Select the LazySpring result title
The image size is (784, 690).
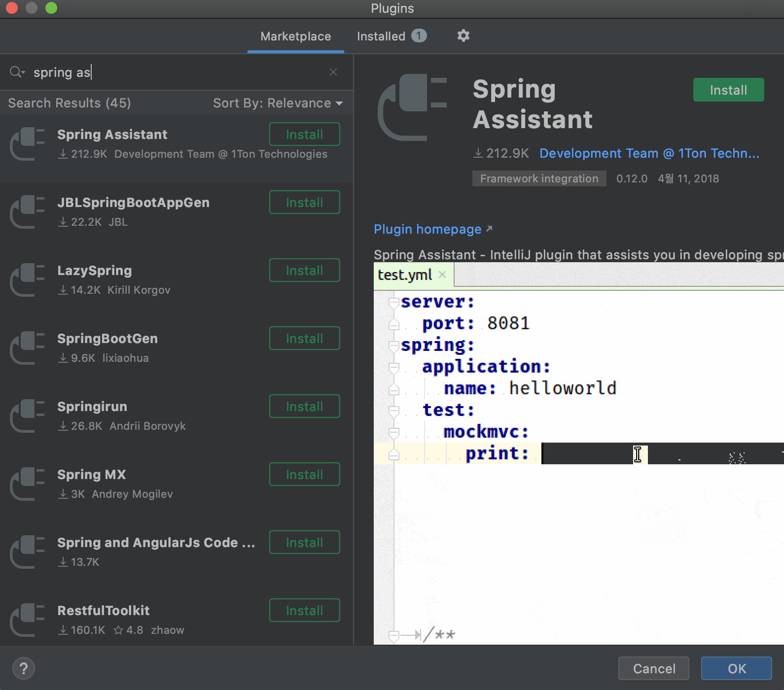[95, 271]
